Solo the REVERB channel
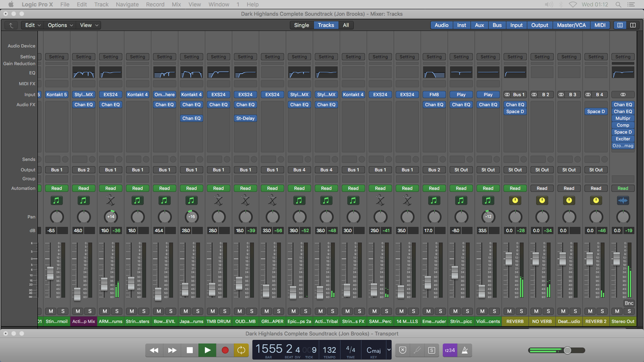 (521, 311)
